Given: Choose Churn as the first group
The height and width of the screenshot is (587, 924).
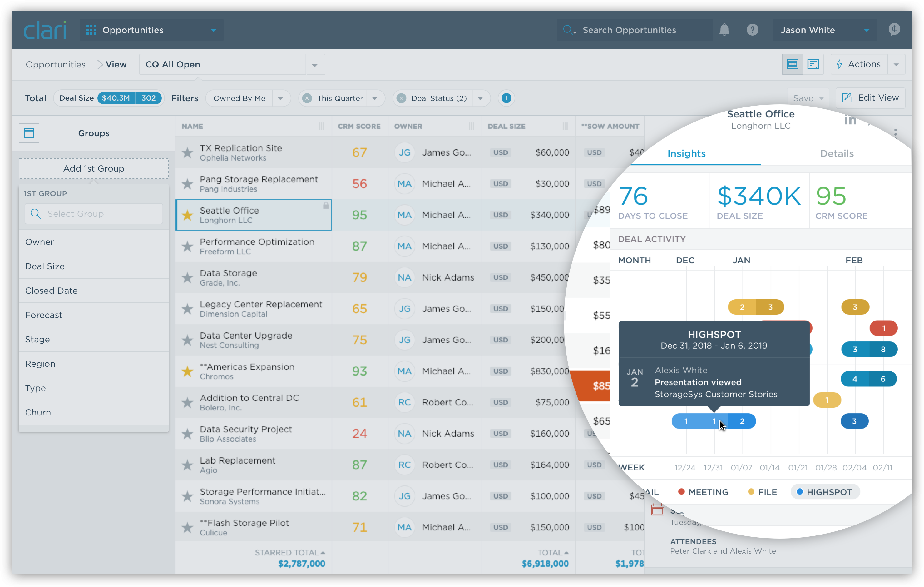Looking at the screenshot, I should click(94, 412).
